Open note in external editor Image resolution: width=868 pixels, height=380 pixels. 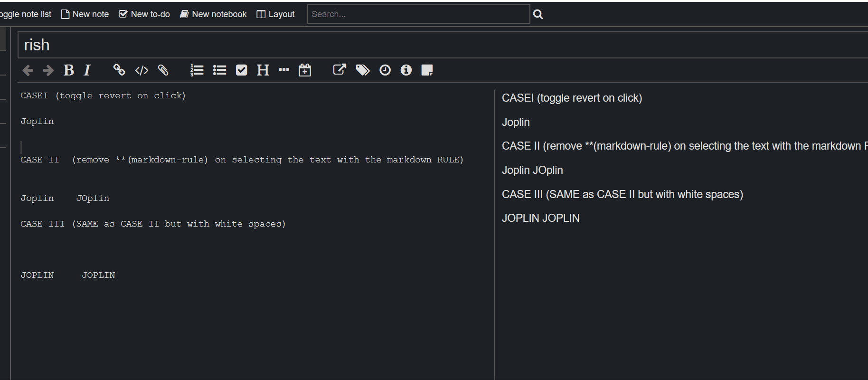(x=340, y=70)
